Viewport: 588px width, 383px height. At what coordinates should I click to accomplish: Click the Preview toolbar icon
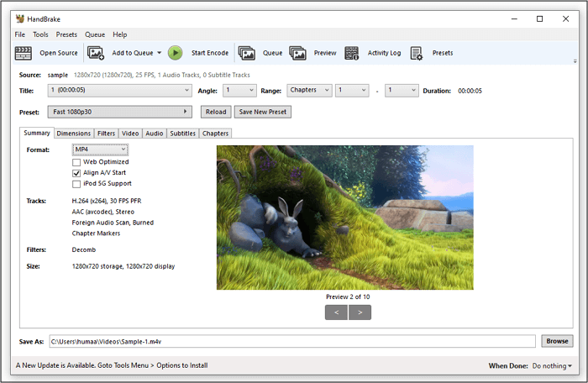coord(297,53)
